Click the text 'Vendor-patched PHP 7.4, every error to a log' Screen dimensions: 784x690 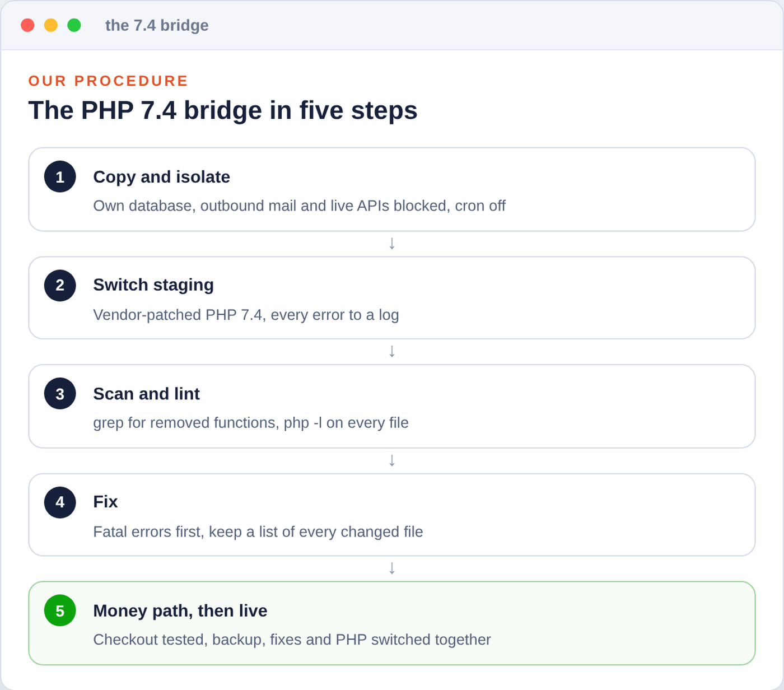(x=246, y=315)
